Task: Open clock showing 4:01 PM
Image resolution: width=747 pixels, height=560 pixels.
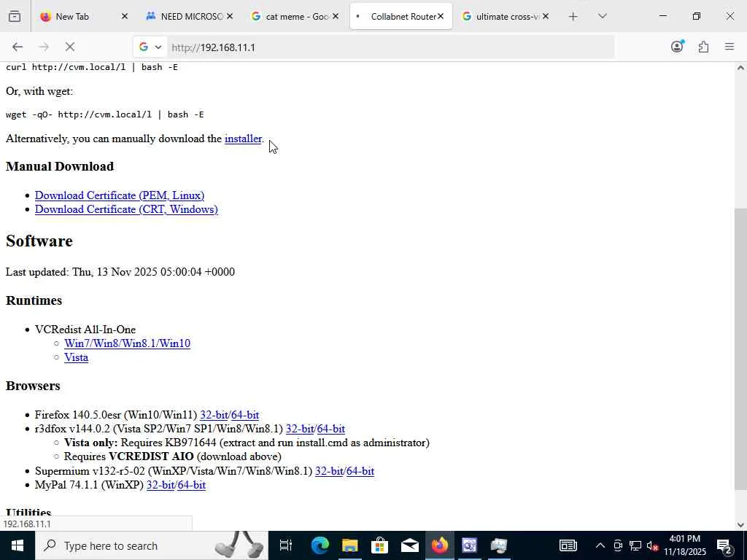Action: coord(685,545)
